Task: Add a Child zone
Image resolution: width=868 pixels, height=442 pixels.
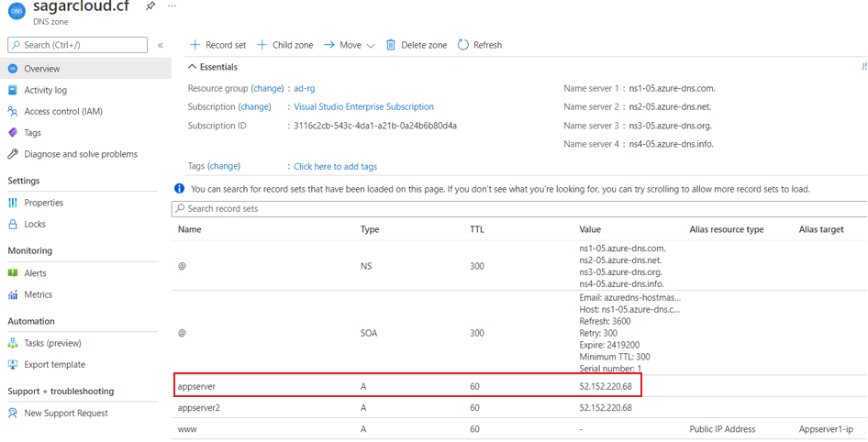Action: (x=284, y=45)
